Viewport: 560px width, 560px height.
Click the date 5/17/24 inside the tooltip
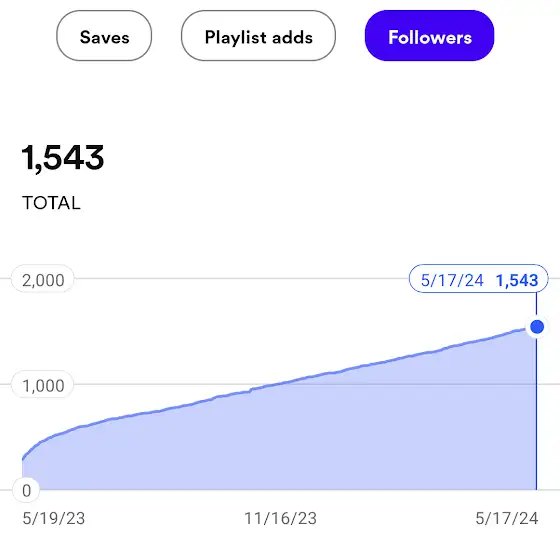pyautogui.click(x=452, y=280)
